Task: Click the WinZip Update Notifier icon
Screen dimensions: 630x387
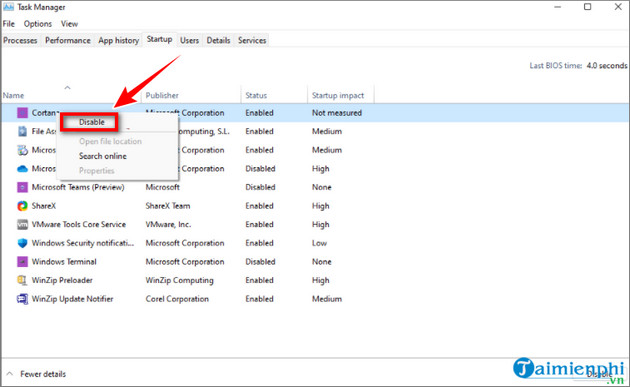Action: click(22, 299)
